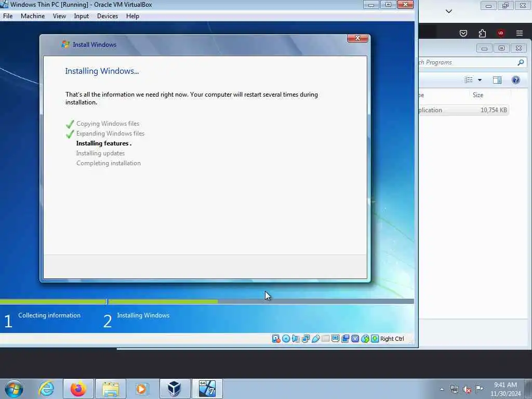This screenshot has width=532, height=399.
Task: Click the 'Collecting information' progress bar segment
Action: pyautogui.click(x=53, y=301)
